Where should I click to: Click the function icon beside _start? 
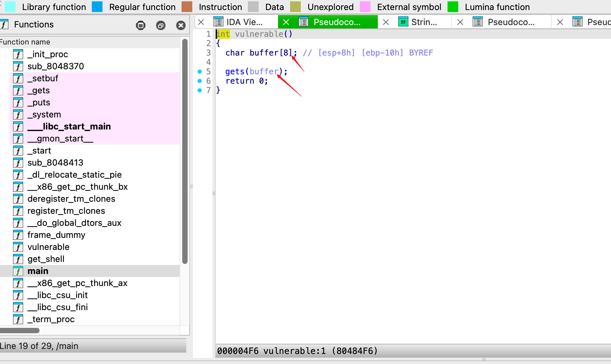coord(18,151)
